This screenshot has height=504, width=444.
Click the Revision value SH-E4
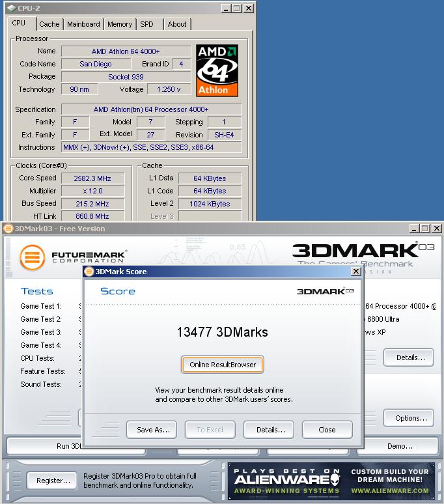point(224,135)
